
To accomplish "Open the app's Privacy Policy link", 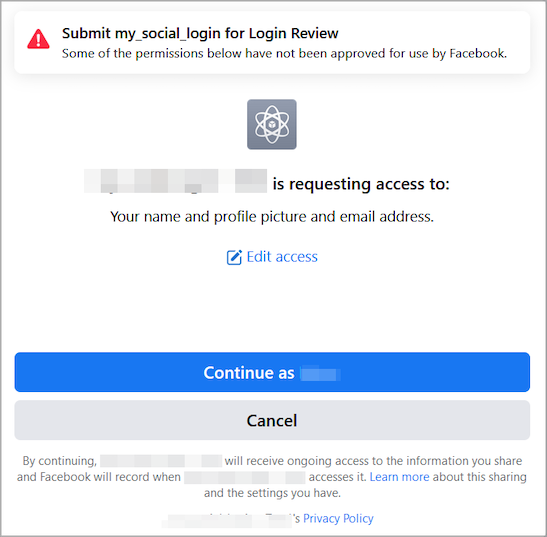I will click(x=338, y=518).
